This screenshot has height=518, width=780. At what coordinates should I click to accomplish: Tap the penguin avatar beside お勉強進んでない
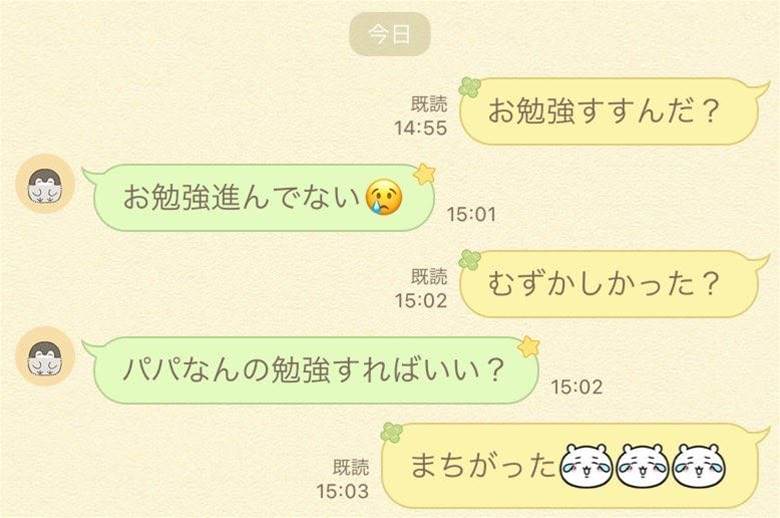pyautogui.click(x=45, y=184)
